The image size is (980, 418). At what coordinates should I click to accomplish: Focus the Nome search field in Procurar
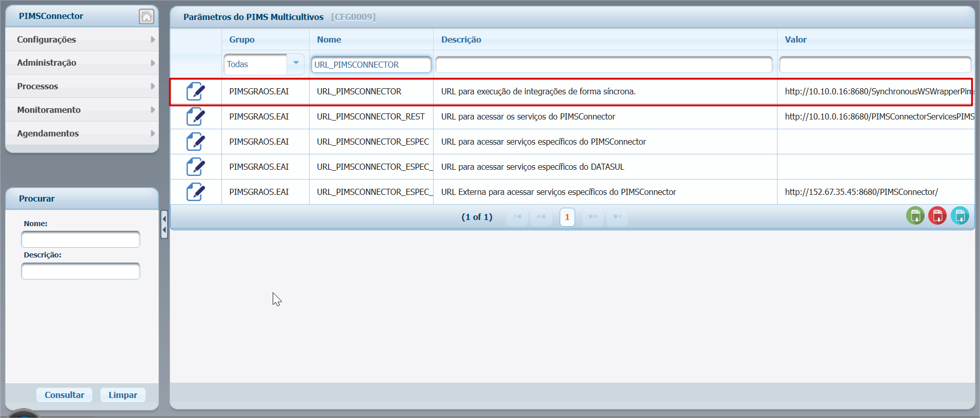(x=80, y=240)
